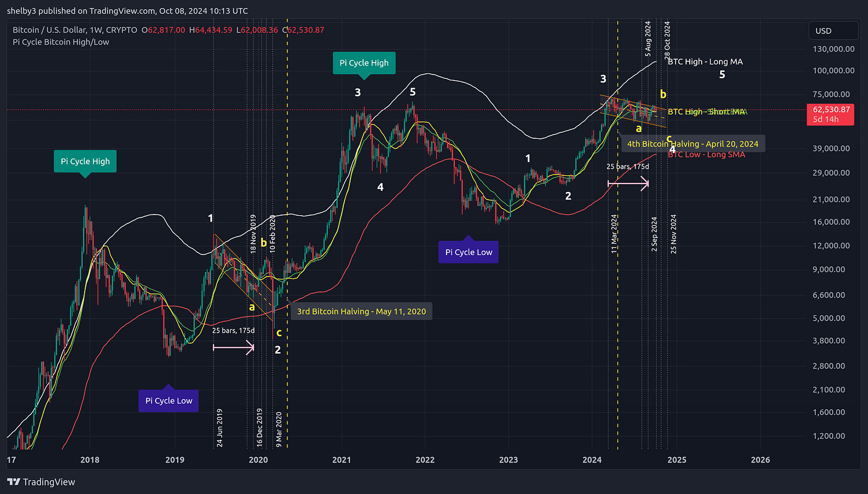Click the 130,000.00 price axis label

coord(834,49)
